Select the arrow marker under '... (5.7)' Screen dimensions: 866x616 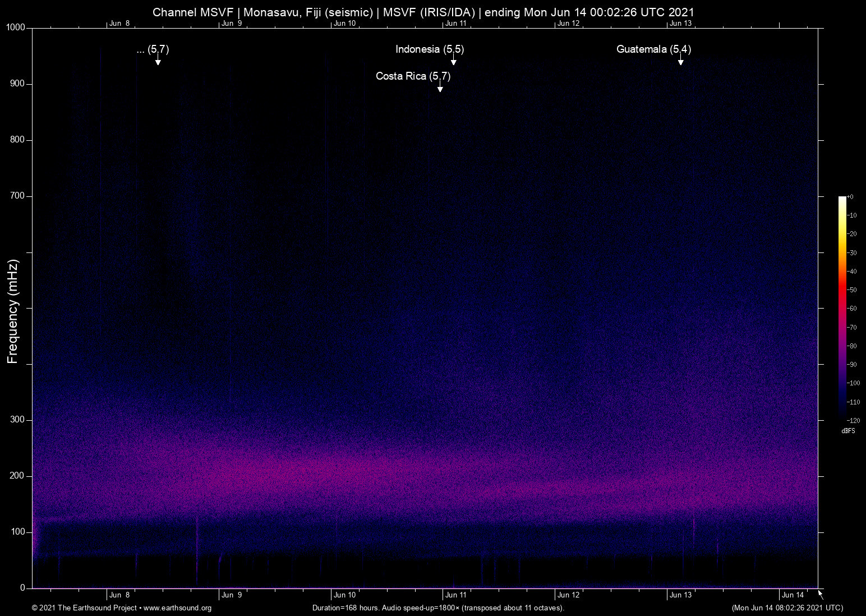(158, 61)
